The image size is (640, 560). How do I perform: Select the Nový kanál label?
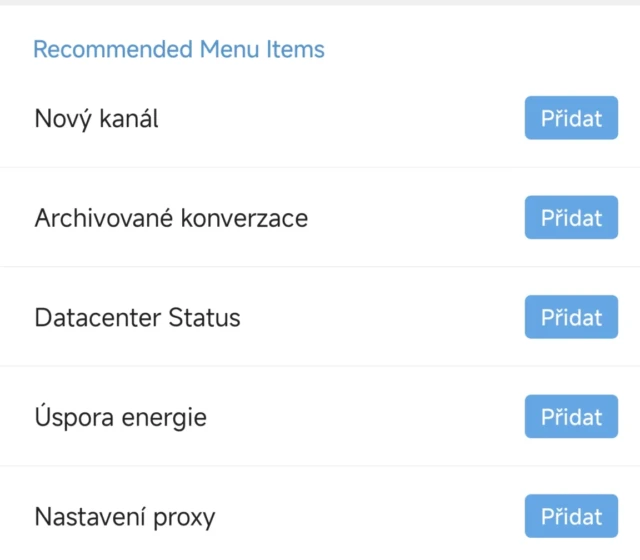96,118
